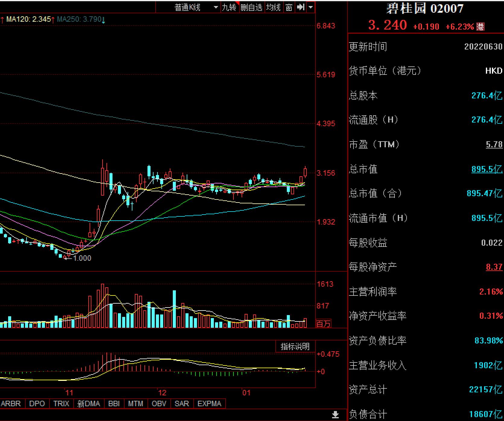Click the 资产总计 value 22157亿

486,390
